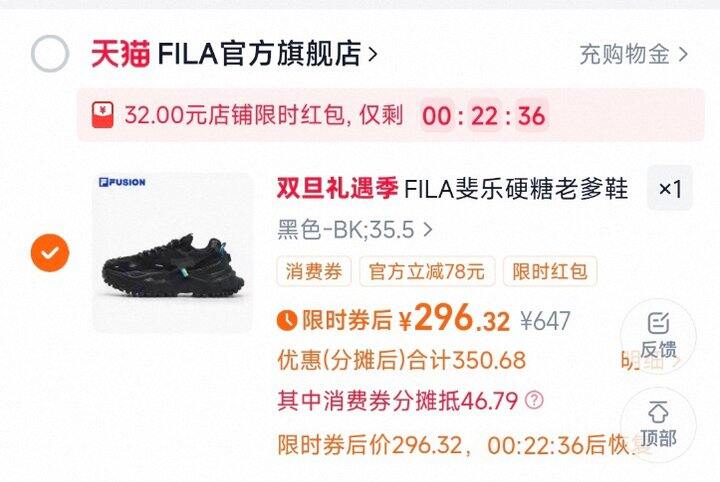Change the ×1 quantity box

669,188
